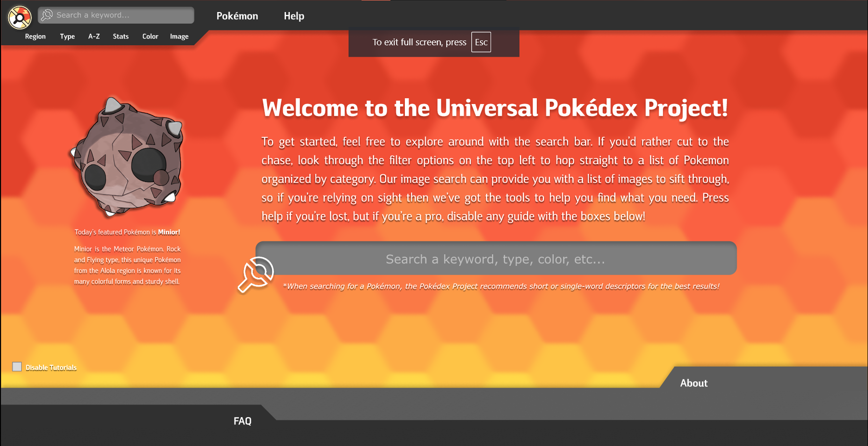Click the bold 'Minior!' featured name
Screen dimensions: 868x446
click(169, 232)
